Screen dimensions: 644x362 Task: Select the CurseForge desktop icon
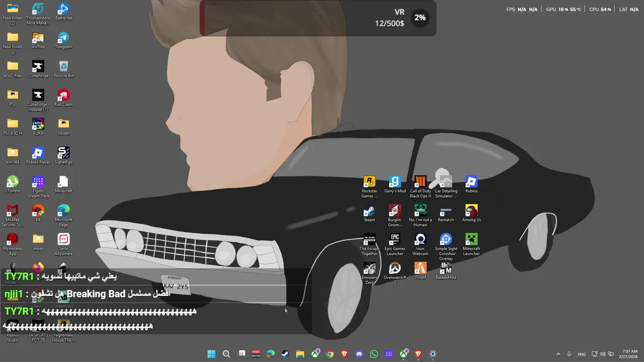38,69
